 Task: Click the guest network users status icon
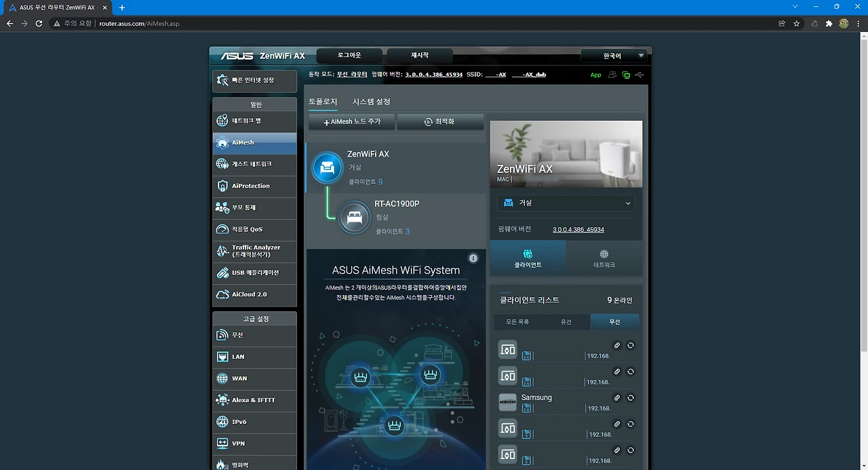coord(612,75)
